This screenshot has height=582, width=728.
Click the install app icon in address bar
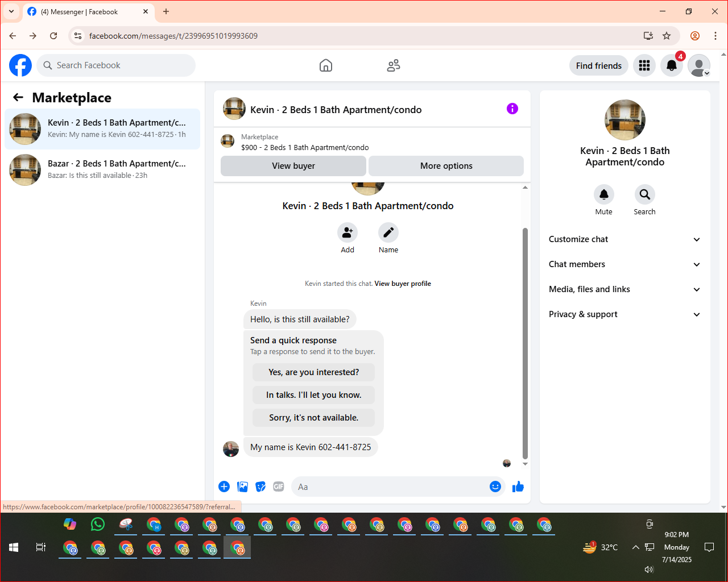(648, 36)
